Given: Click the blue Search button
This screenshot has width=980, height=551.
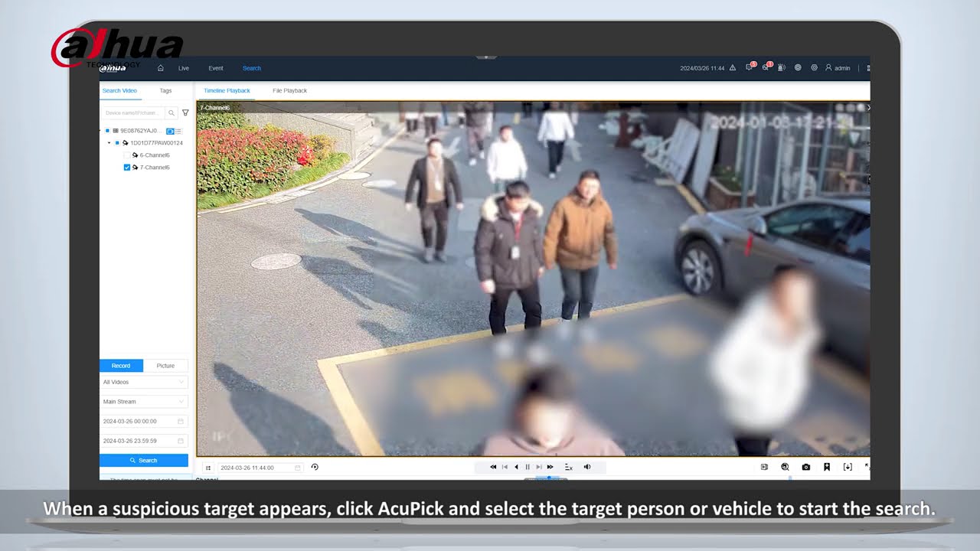Looking at the screenshot, I should (144, 460).
